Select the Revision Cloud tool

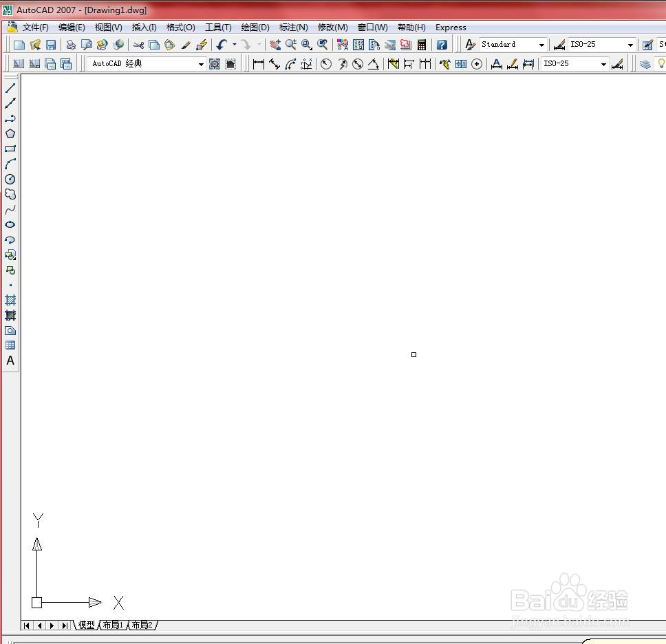(x=10, y=194)
